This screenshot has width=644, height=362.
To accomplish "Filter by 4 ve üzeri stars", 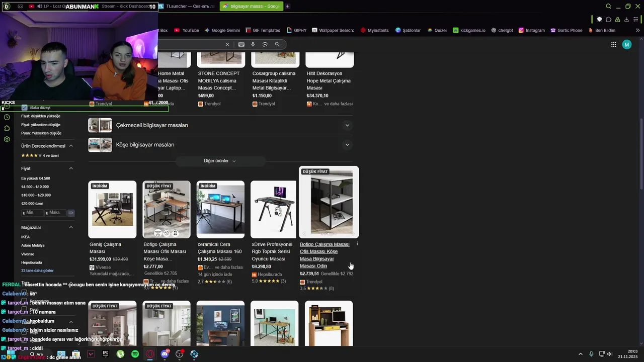I will pos(40,155).
